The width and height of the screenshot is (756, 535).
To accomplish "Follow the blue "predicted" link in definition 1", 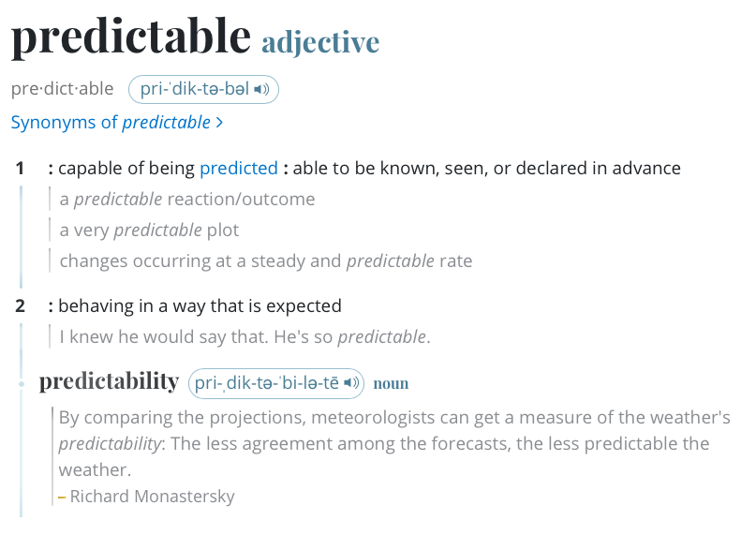I will pos(239,169).
